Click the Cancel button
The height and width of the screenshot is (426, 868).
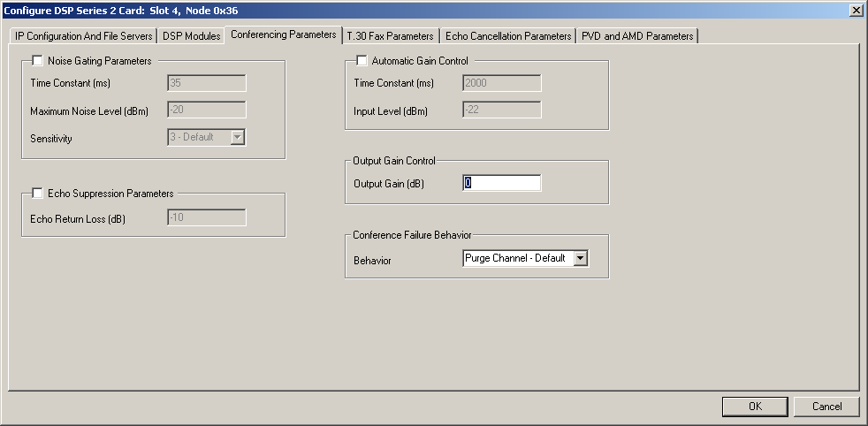pyautogui.click(x=826, y=407)
